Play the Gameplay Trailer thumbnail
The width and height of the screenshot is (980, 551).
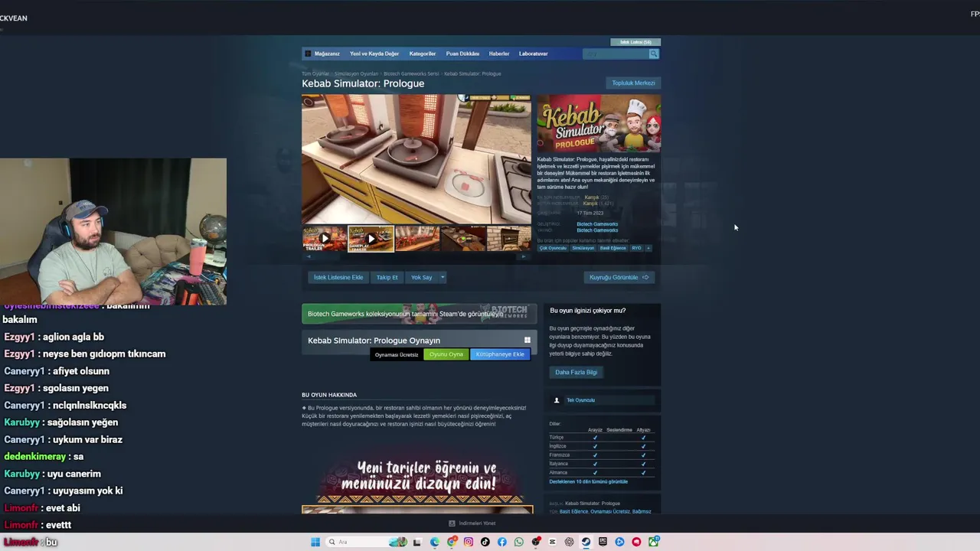[371, 239]
